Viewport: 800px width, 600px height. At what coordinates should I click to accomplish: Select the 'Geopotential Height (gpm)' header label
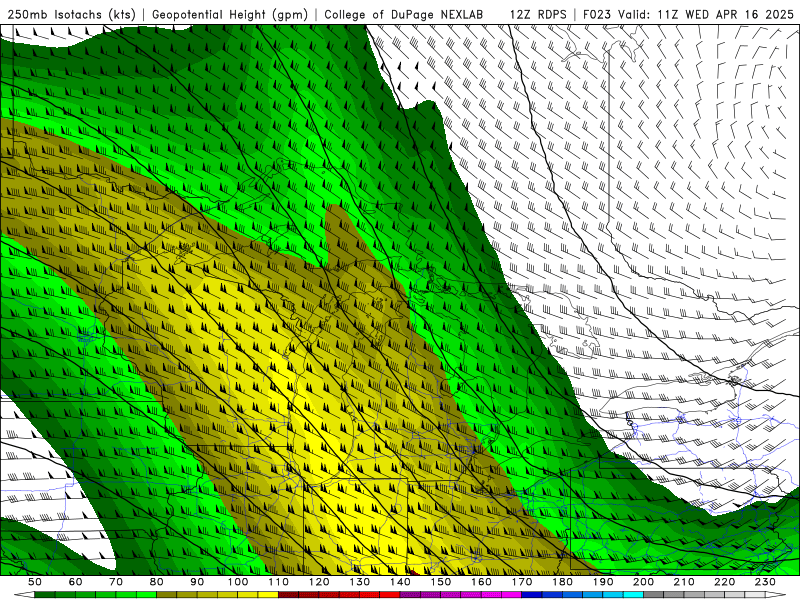(230, 15)
